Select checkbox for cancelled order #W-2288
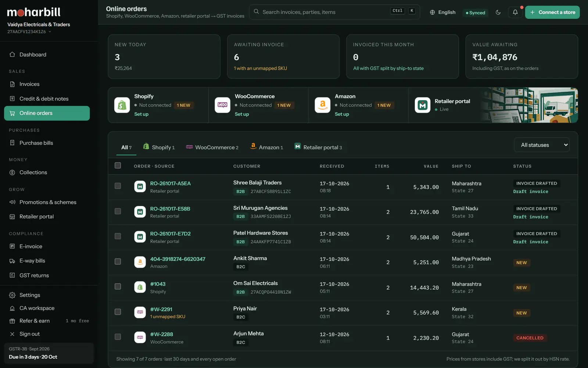 coord(118,337)
